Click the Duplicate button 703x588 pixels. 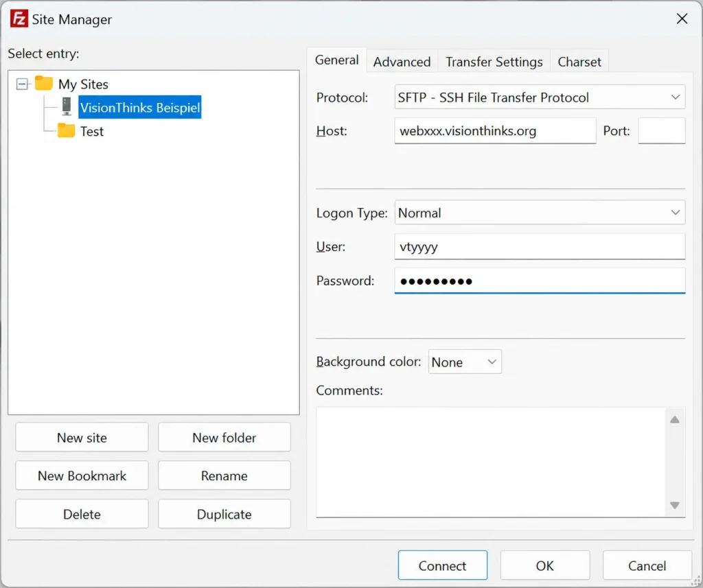[224, 514]
